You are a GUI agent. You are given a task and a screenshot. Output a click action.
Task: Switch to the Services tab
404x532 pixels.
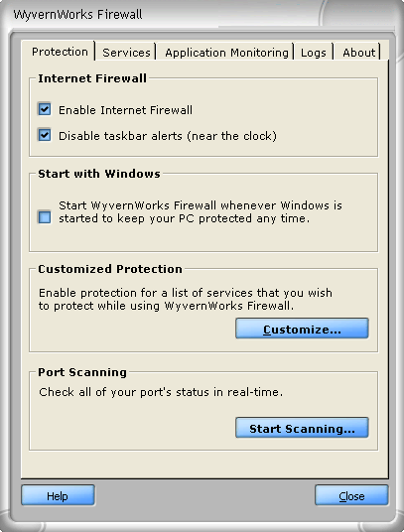pos(126,53)
